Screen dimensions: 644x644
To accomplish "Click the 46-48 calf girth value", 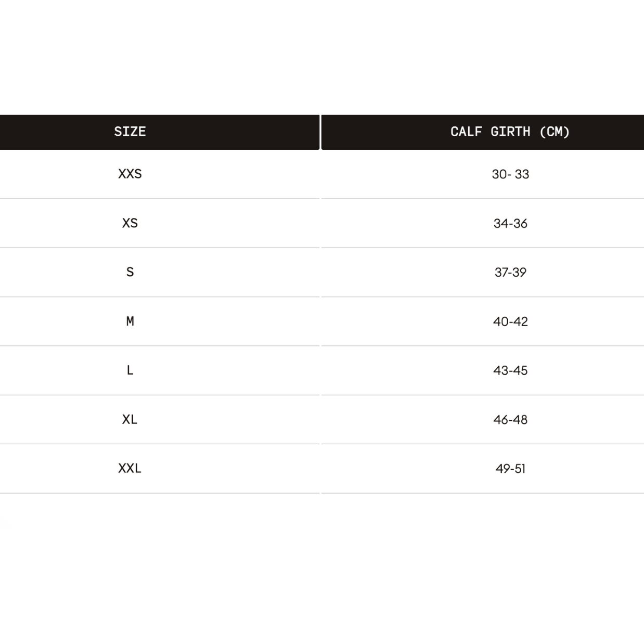I will (x=510, y=419).
